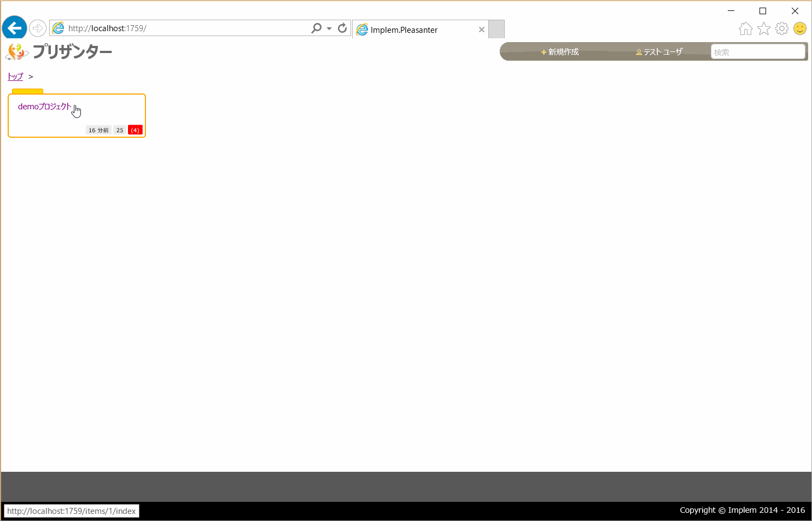Go back with the browser back arrow

tap(15, 28)
